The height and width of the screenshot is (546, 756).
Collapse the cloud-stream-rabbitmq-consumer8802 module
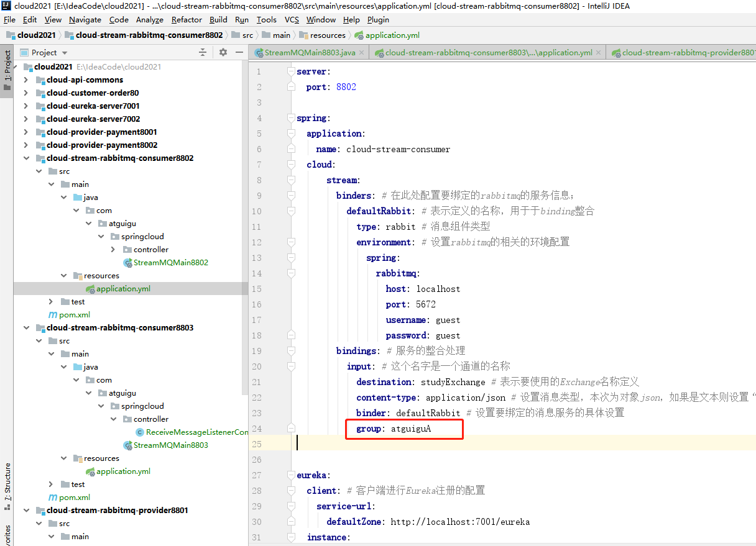click(x=26, y=158)
